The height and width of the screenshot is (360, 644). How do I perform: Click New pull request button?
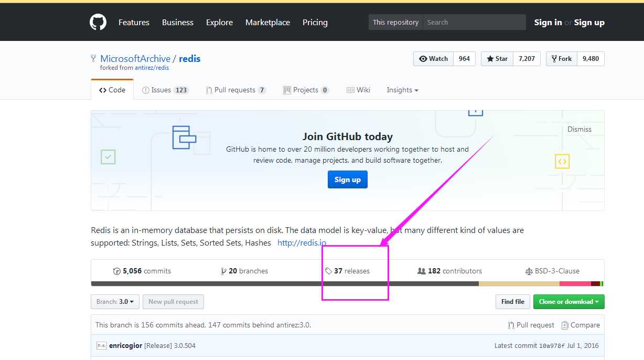point(173,302)
